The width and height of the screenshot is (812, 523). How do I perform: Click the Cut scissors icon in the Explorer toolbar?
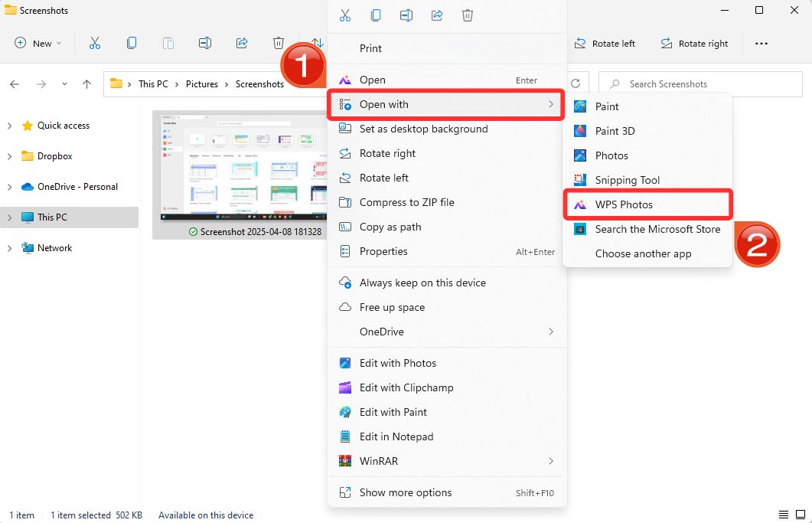point(95,44)
